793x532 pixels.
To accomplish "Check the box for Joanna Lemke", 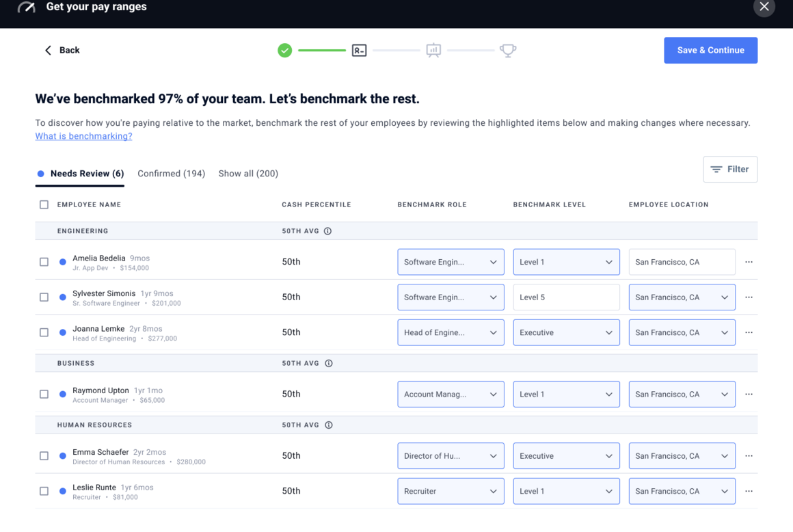I will (44, 333).
